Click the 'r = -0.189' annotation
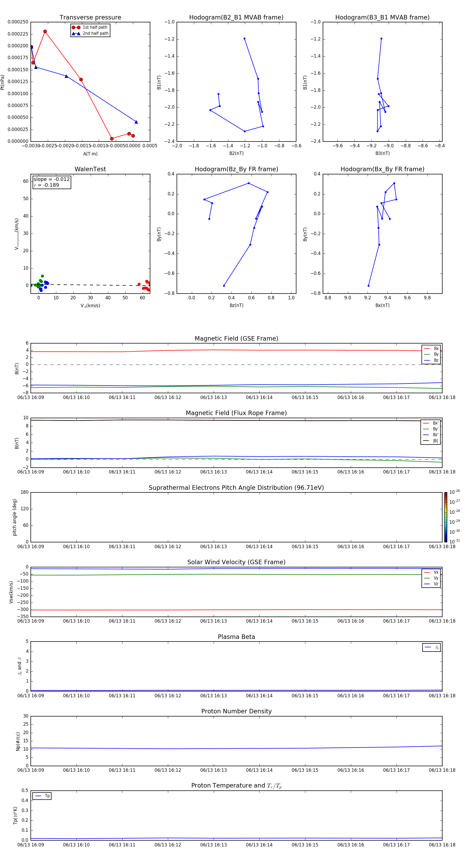The width and height of the screenshot is (473, 868). pos(46,185)
